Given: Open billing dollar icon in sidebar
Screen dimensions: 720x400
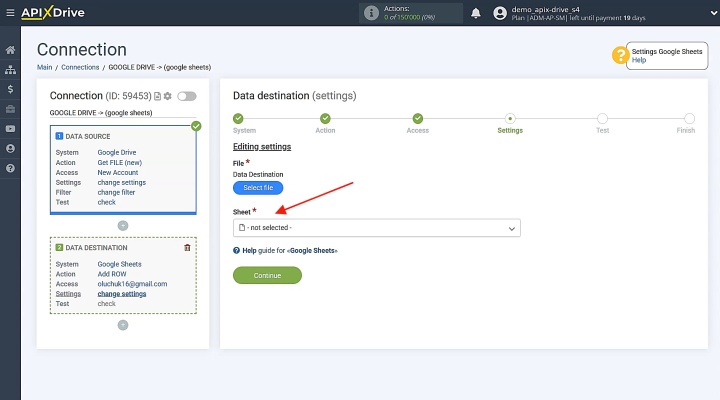Looking at the screenshot, I should (10, 89).
